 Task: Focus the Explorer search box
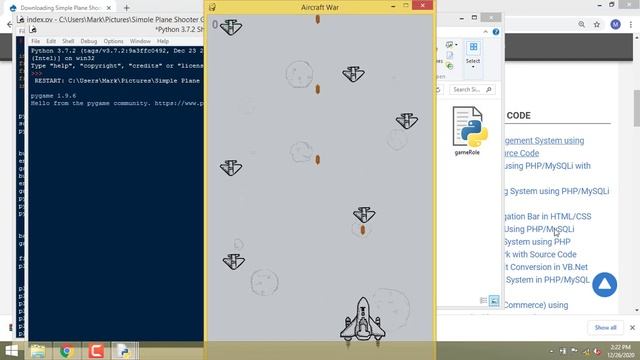pyautogui.click(x=472, y=89)
